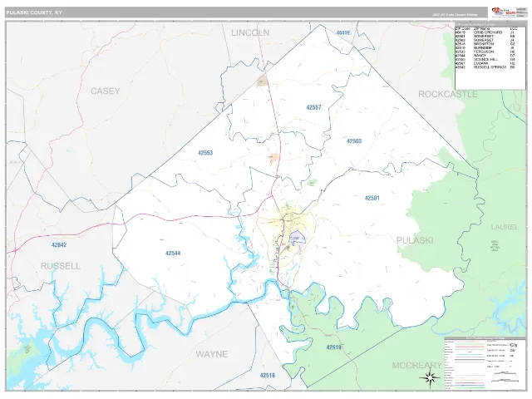532x399 pixels.
Task: Click the upper scale bar in legend
Action: tap(505, 372)
